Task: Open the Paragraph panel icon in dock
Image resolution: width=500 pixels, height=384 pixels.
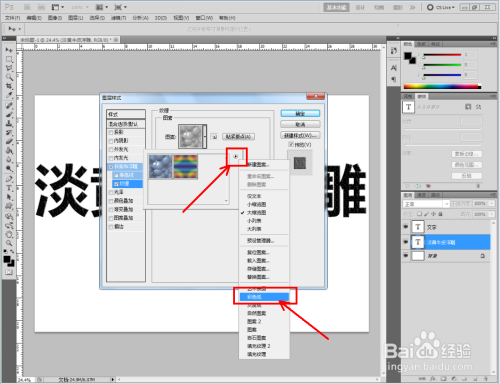Action: tap(394, 79)
